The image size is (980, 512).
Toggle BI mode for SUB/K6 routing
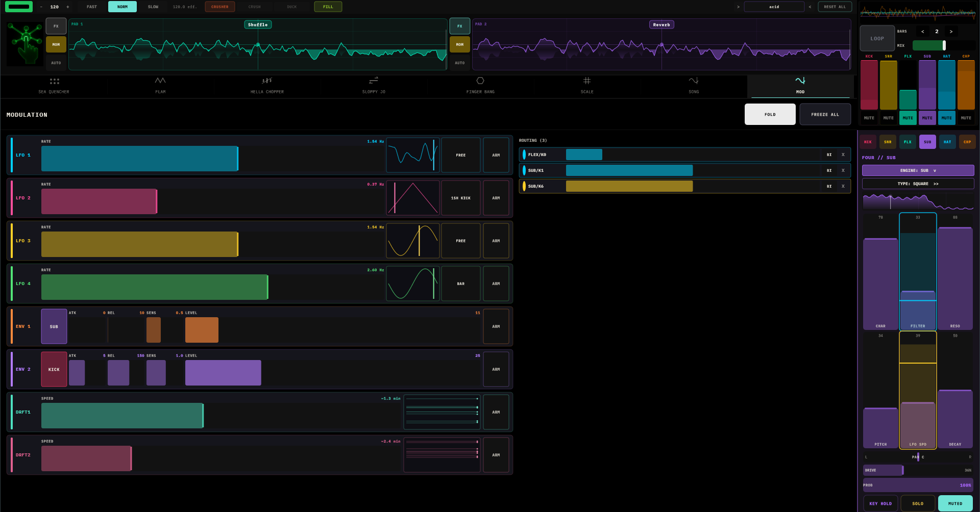(829, 186)
